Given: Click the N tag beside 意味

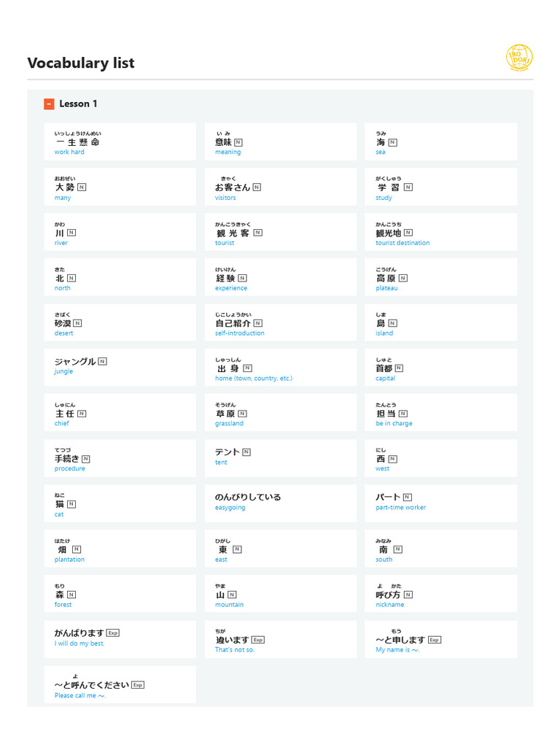Looking at the screenshot, I should point(238,142).
